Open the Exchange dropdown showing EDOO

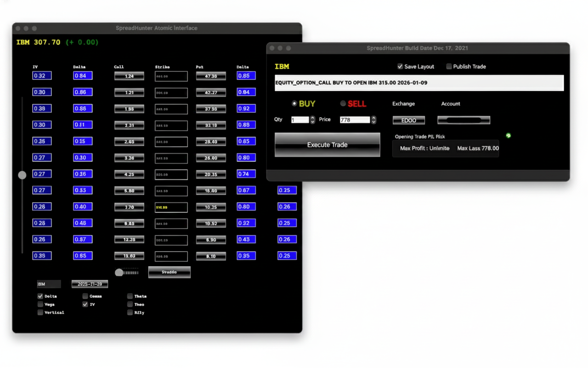tap(409, 120)
